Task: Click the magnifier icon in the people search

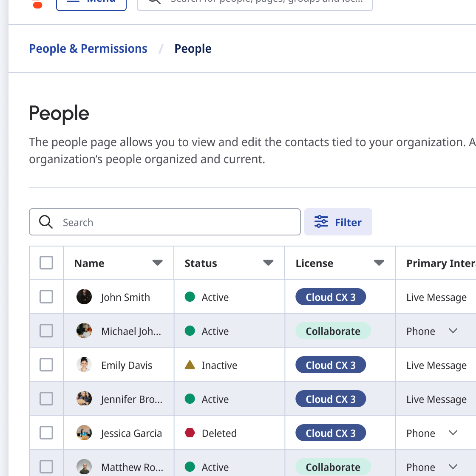Action: [x=46, y=222]
